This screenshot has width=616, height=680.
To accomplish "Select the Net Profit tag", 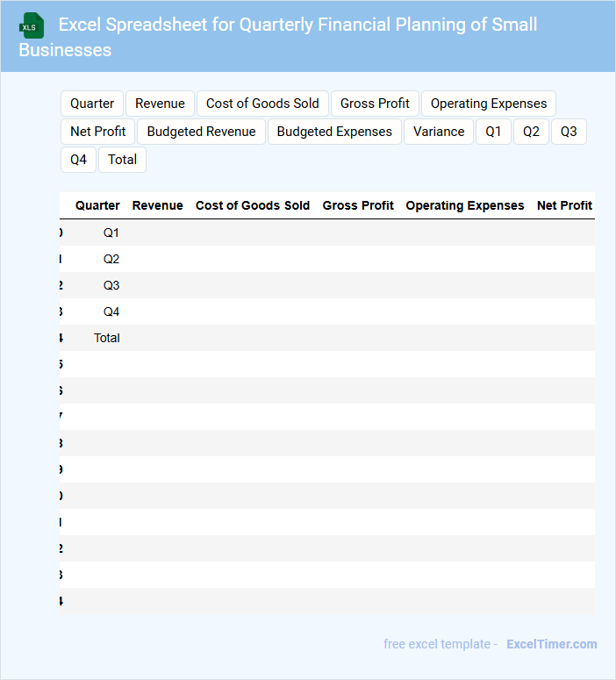I will [98, 132].
